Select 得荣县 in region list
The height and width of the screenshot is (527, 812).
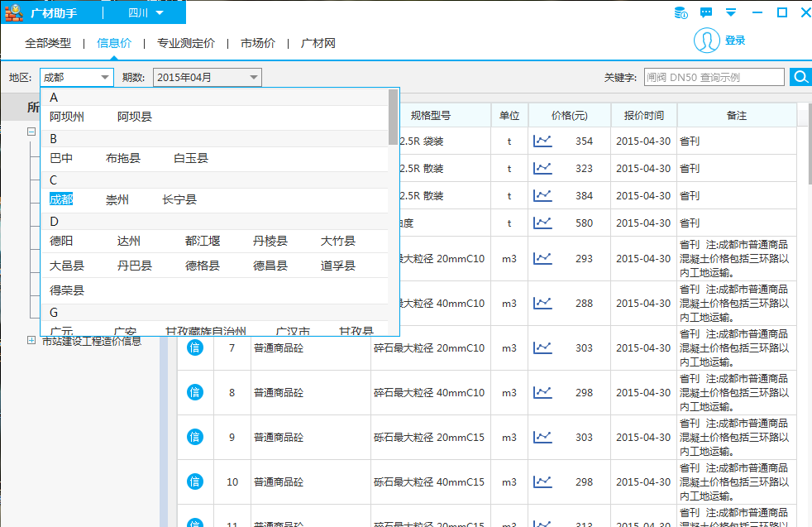click(67, 290)
